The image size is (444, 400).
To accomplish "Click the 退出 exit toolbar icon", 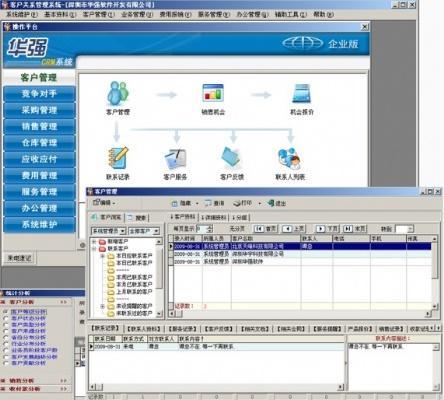I will tap(271, 203).
